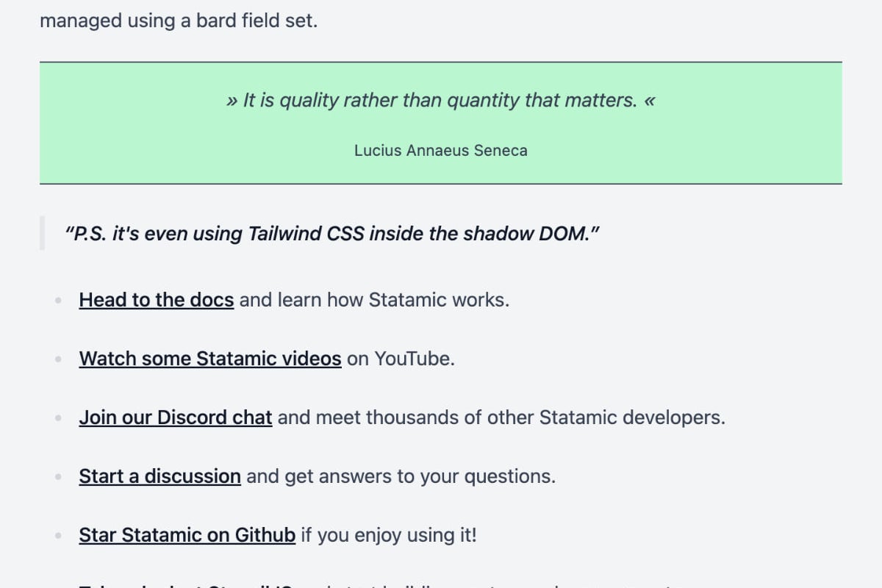Screen dimensions: 882x588
Task: Follow the "Watch some Statamic videos" link
Action: [210, 359]
